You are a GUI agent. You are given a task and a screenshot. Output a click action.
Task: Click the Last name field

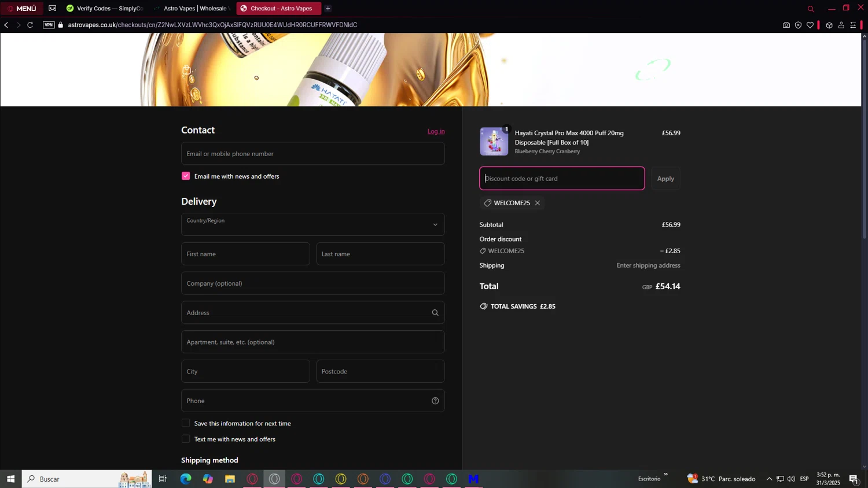[x=381, y=254]
